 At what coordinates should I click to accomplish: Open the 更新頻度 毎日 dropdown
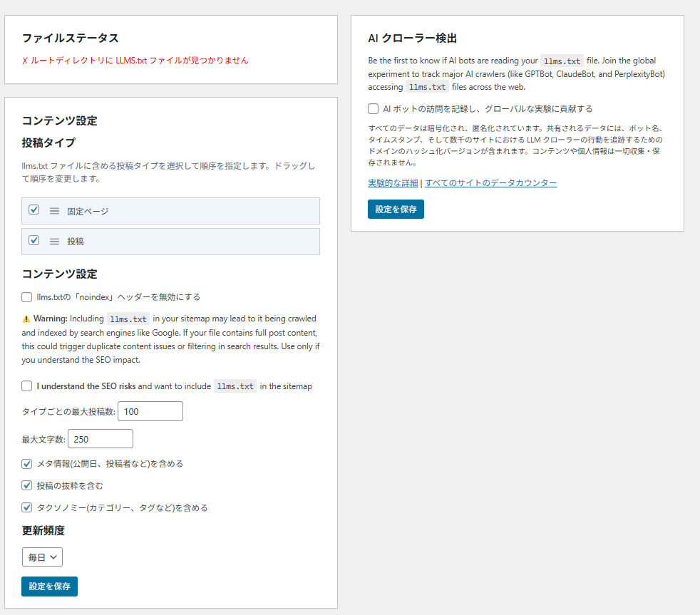pos(42,557)
